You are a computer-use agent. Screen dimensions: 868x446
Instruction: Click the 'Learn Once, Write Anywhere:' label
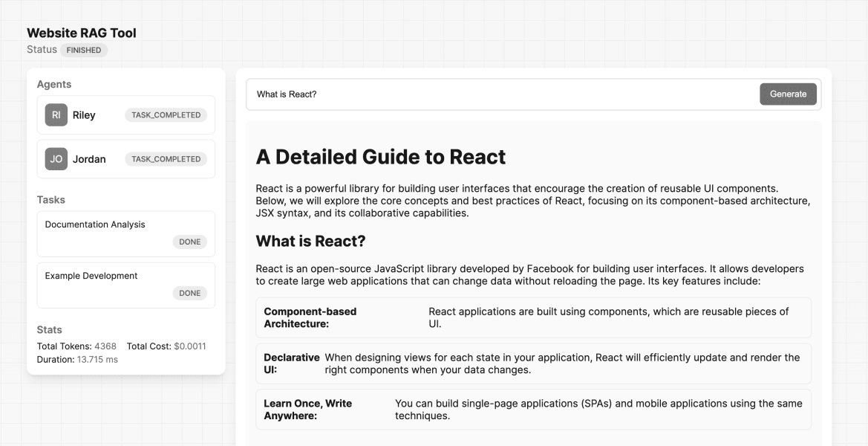308,410
